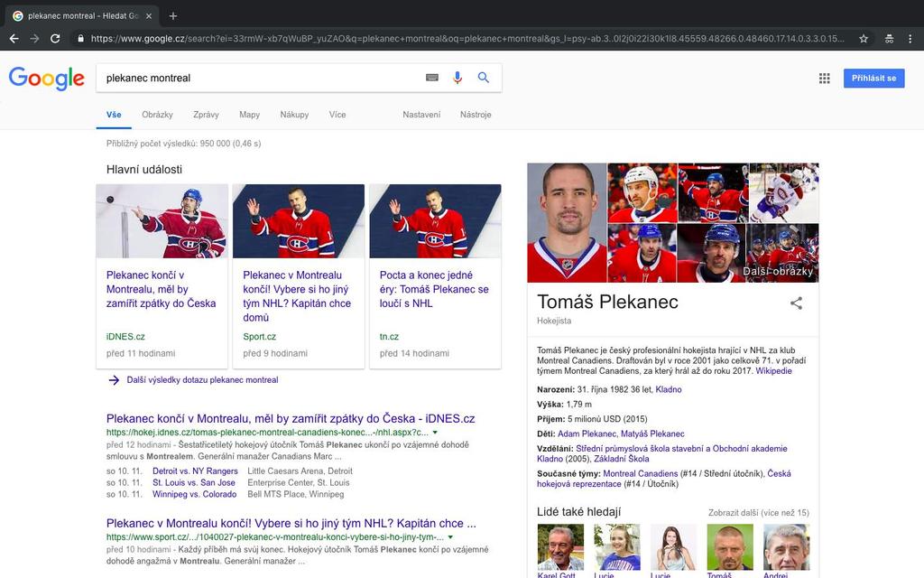
Task: Expand dropdown arrow beside www.sport.cz URL
Action: tap(450, 537)
